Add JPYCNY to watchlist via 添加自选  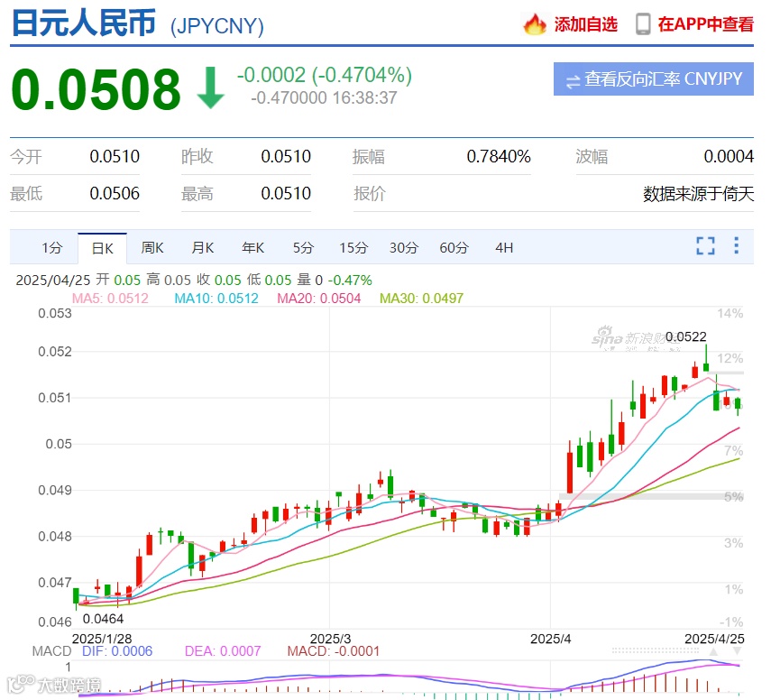tap(585, 24)
